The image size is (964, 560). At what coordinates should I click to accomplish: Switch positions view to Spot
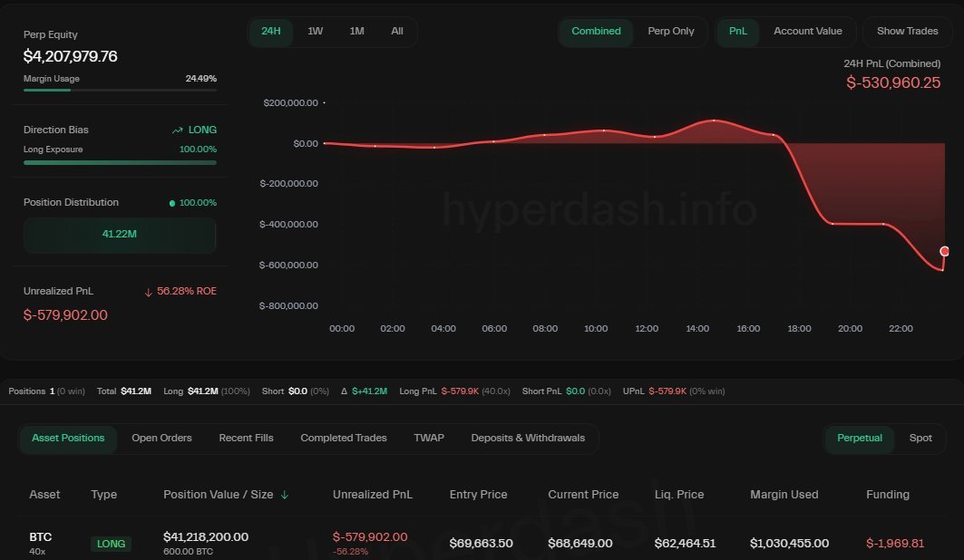(920, 438)
